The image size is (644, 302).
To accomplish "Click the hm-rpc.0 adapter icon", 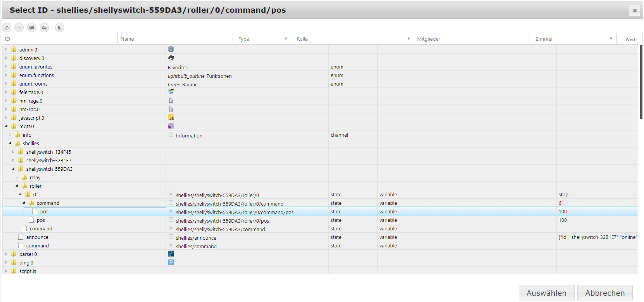I will 171,109.
